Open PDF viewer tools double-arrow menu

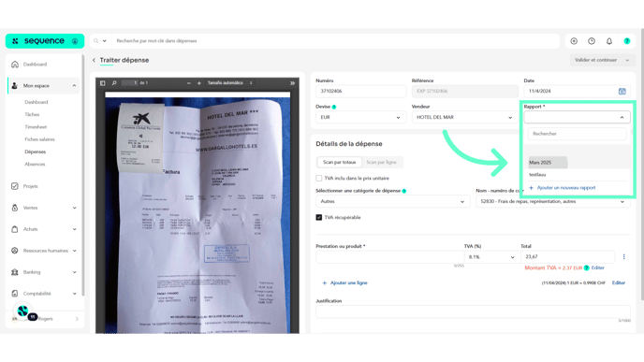click(292, 83)
